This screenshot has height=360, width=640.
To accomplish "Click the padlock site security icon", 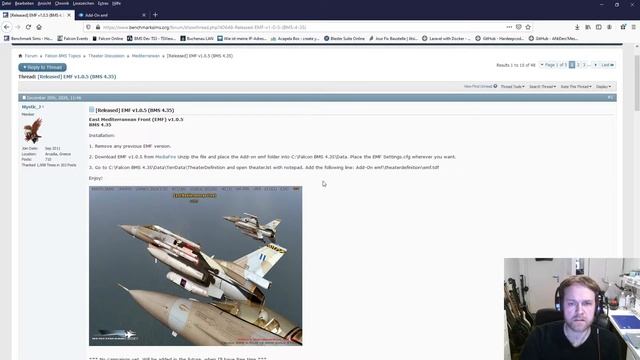I will pyautogui.click(x=98, y=27).
